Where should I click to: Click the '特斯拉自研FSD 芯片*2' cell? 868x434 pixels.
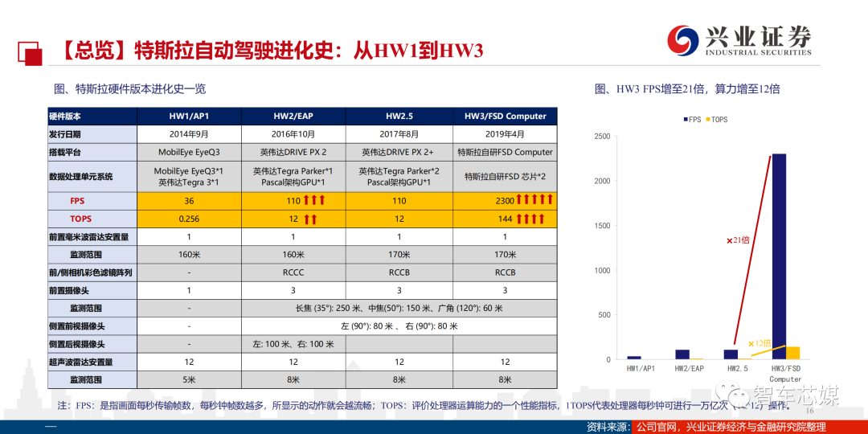(x=505, y=177)
